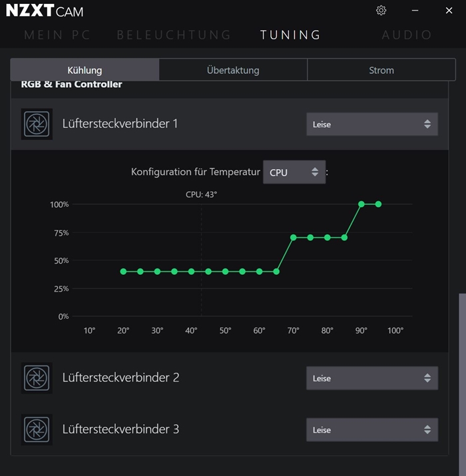The height and width of the screenshot is (476, 466).
Task: Select the fan curve point at 50°
Action: coord(225,272)
